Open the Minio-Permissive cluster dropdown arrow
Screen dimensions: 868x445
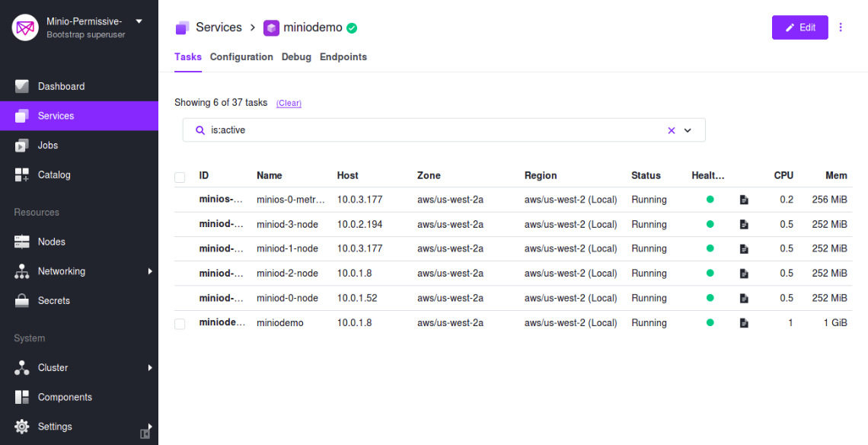(x=139, y=21)
